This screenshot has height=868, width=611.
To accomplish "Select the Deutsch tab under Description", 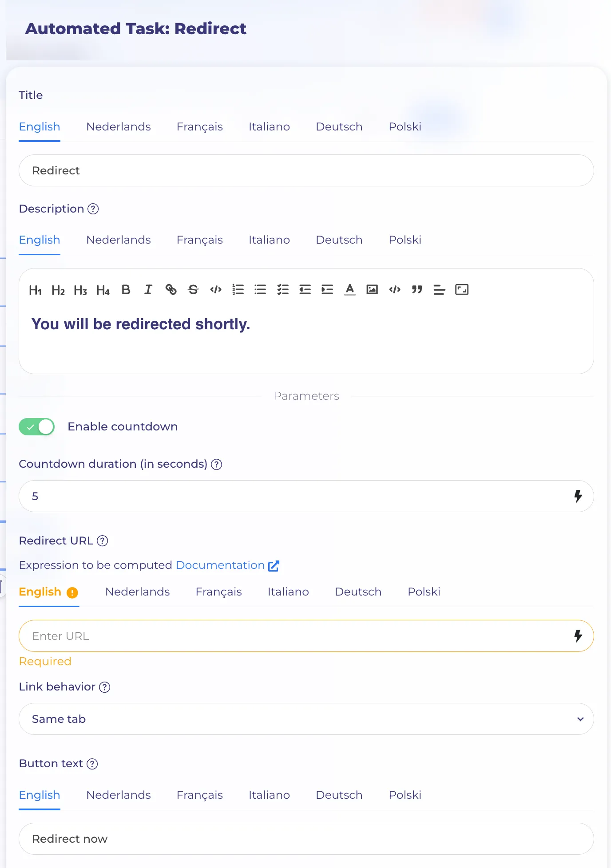I will click(339, 240).
